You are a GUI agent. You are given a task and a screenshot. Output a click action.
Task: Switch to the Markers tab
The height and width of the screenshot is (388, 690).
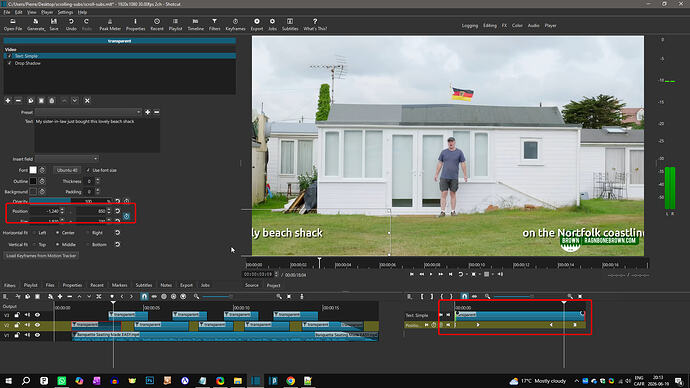click(x=119, y=285)
